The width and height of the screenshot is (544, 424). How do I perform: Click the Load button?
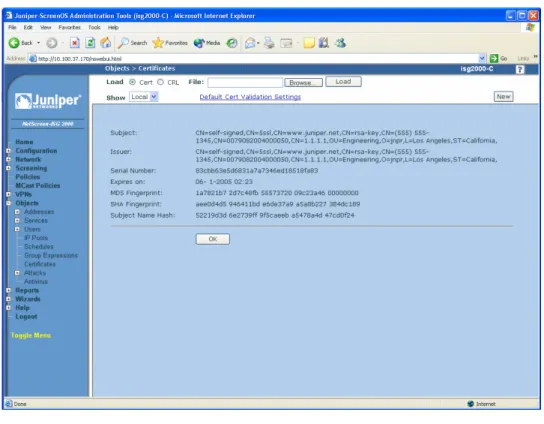tap(343, 82)
